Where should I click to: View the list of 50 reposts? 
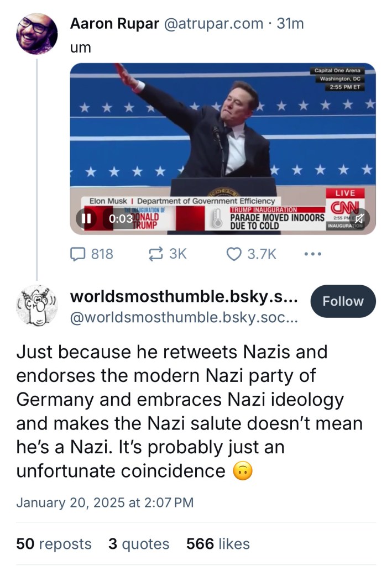(54, 544)
